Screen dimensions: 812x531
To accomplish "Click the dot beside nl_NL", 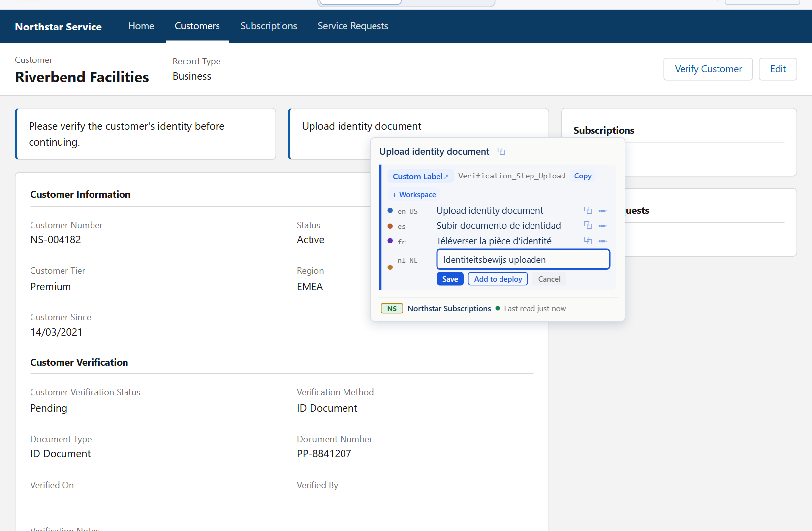I will pyautogui.click(x=390, y=267).
